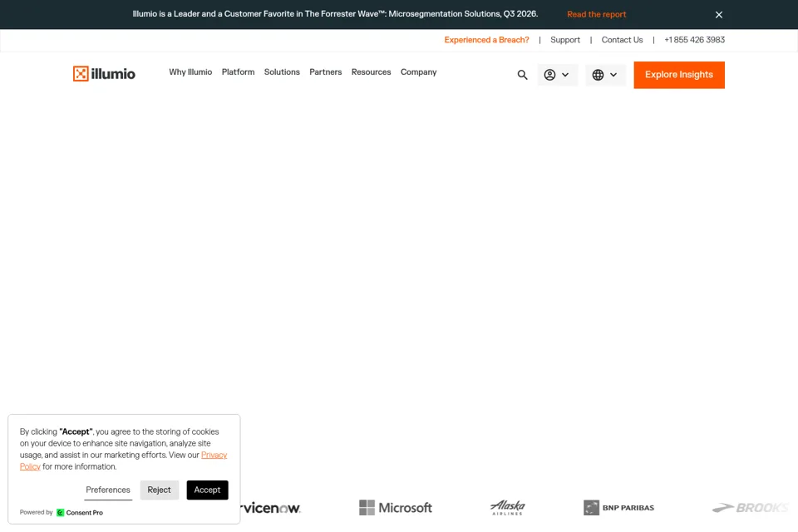Open the Company menu

coord(418,72)
